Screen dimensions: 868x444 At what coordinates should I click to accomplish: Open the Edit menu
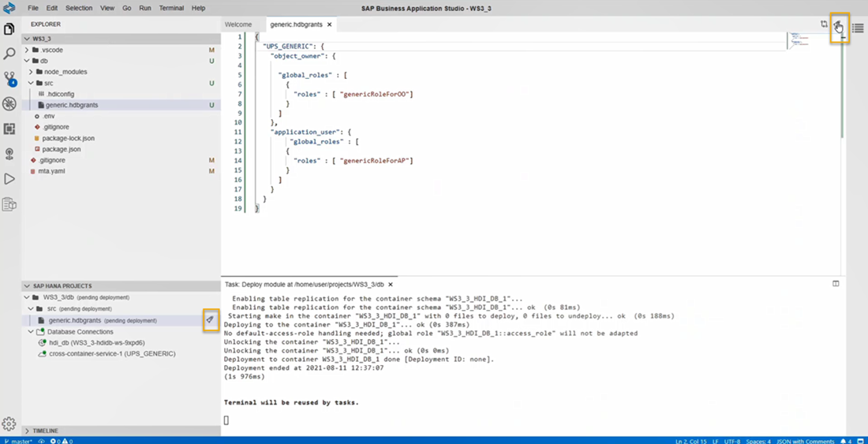[x=52, y=9]
